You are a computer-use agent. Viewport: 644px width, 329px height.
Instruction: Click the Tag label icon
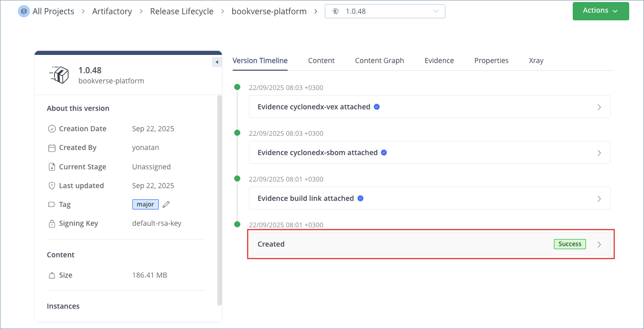tap(51, 204)
